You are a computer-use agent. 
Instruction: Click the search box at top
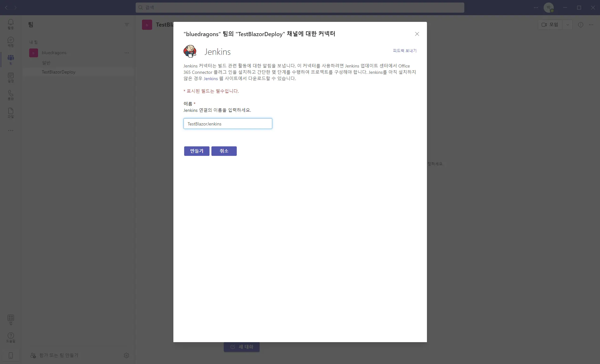(x=300, y=7)
